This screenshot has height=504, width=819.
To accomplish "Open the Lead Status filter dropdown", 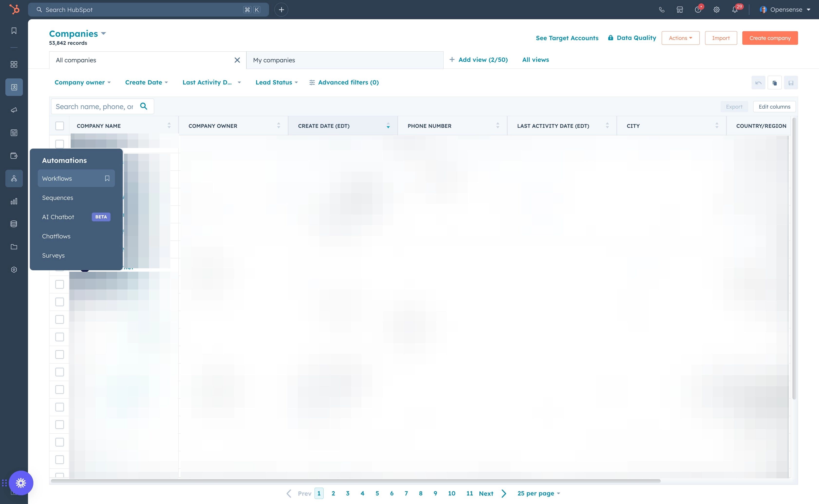I will click(276, 82).
